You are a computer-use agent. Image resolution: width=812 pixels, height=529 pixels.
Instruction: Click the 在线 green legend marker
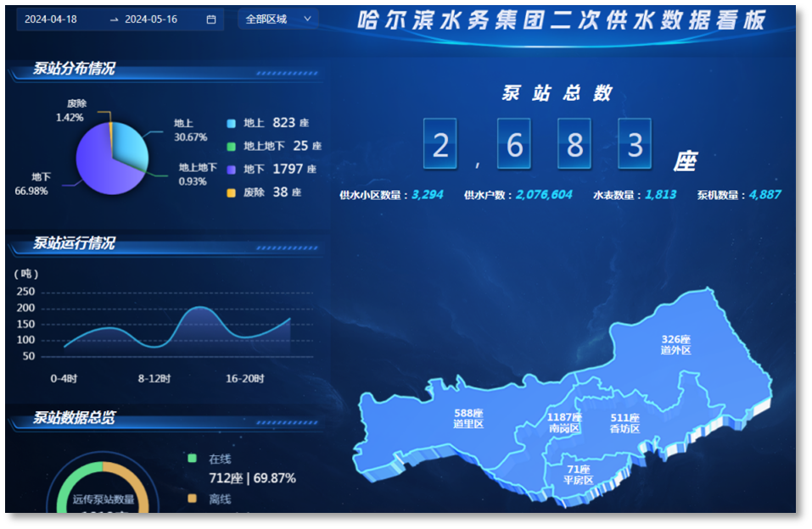[192, 458]
